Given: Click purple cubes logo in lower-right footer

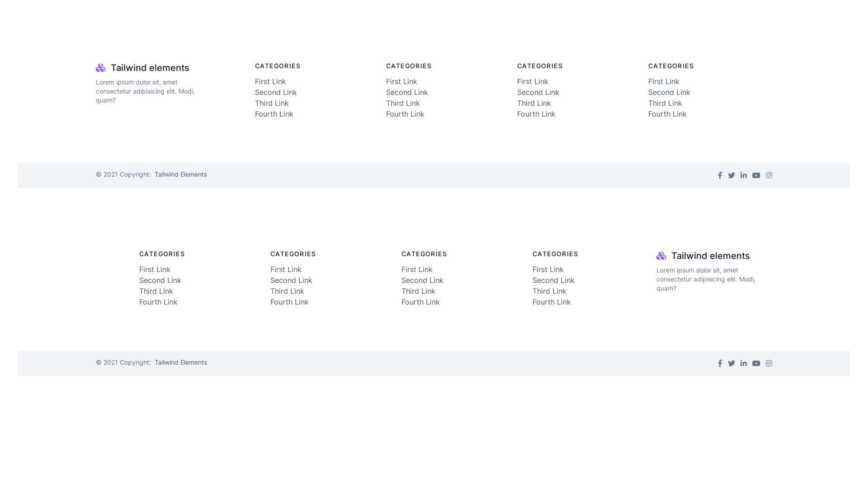Looking at the screenshot, I should (661, 256).
